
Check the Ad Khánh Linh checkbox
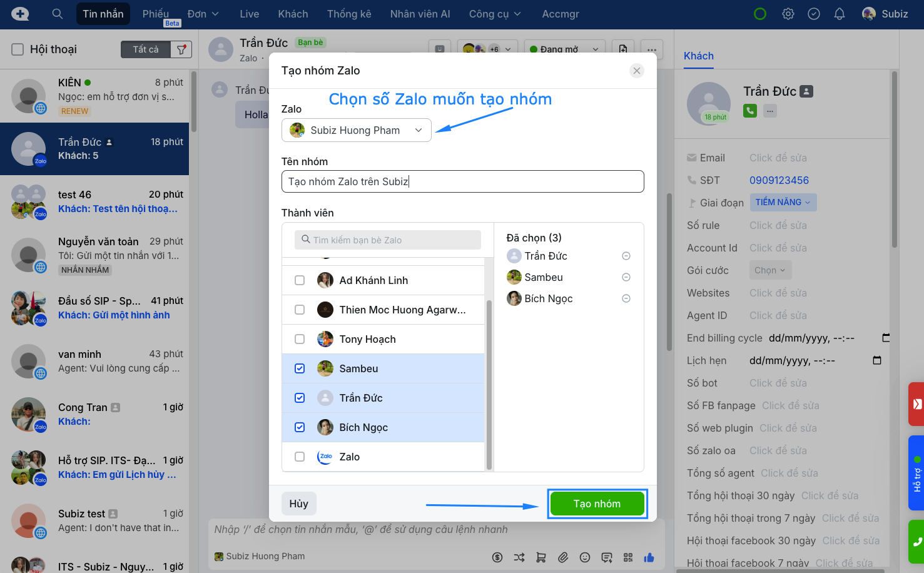click(x=300, y=280)
